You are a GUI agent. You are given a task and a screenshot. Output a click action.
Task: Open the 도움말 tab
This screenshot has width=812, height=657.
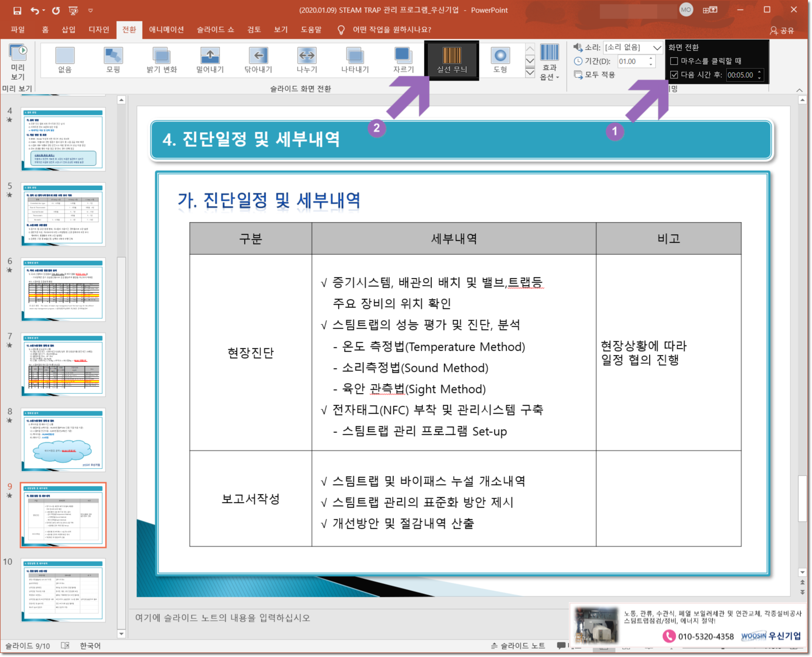pos(311,29)
